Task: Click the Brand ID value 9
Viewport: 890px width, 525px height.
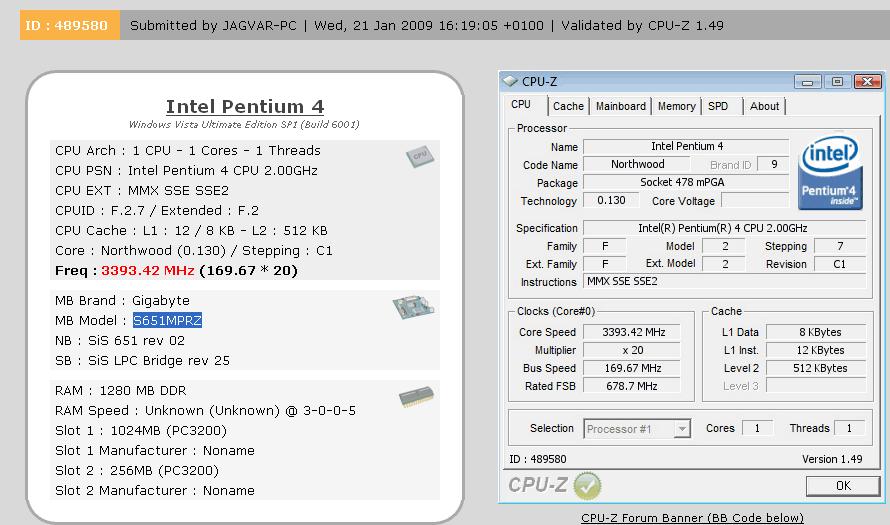Action: pos(773,165)
